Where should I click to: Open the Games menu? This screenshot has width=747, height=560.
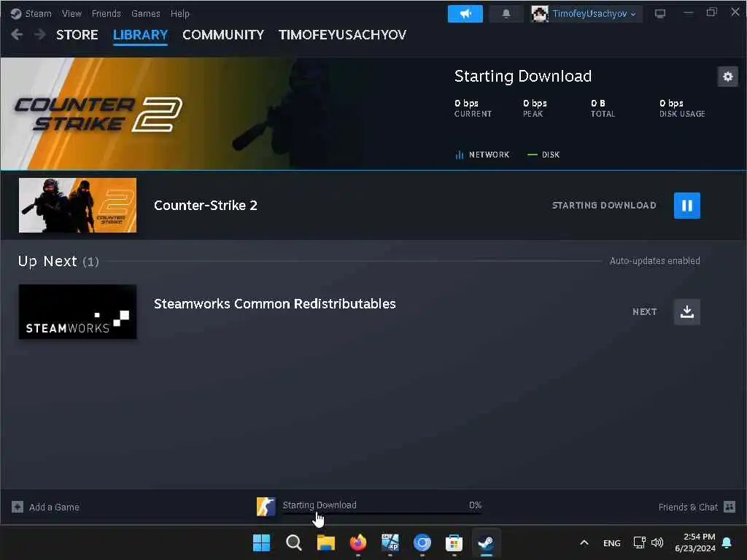[x=146, y=13]
